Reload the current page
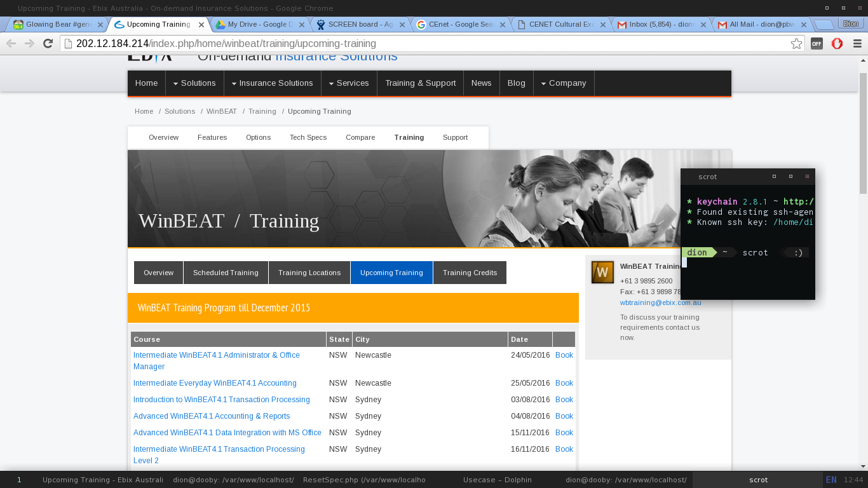The image size is (868, 488). [48, 44]
